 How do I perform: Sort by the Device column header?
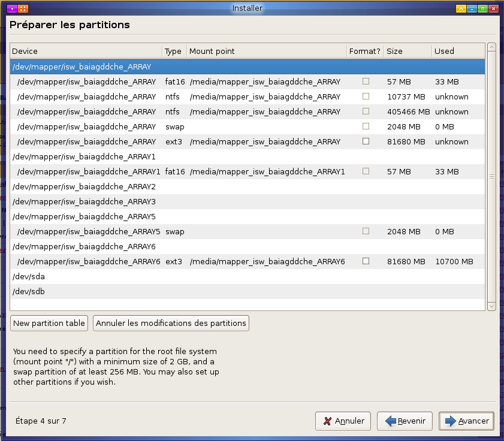[86, 52]
